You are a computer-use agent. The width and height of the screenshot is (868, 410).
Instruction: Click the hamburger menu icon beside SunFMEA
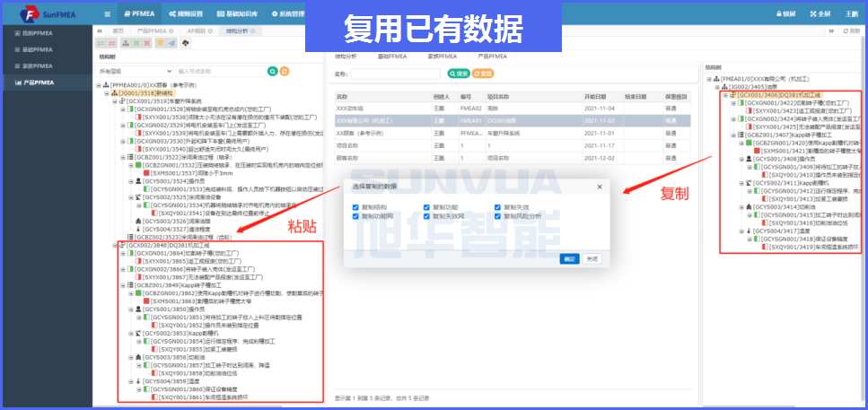108,13
